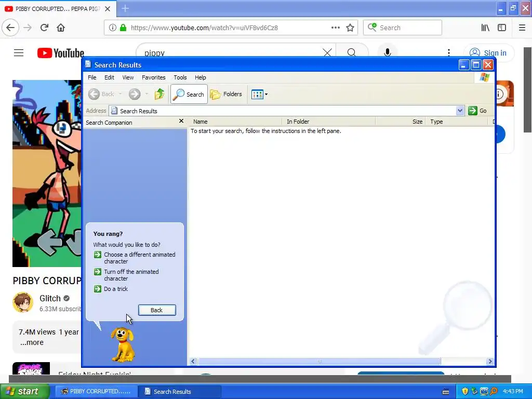532x399 pixels.
Task: Reload the page in Firefox
Action: [x=44, y=28]
